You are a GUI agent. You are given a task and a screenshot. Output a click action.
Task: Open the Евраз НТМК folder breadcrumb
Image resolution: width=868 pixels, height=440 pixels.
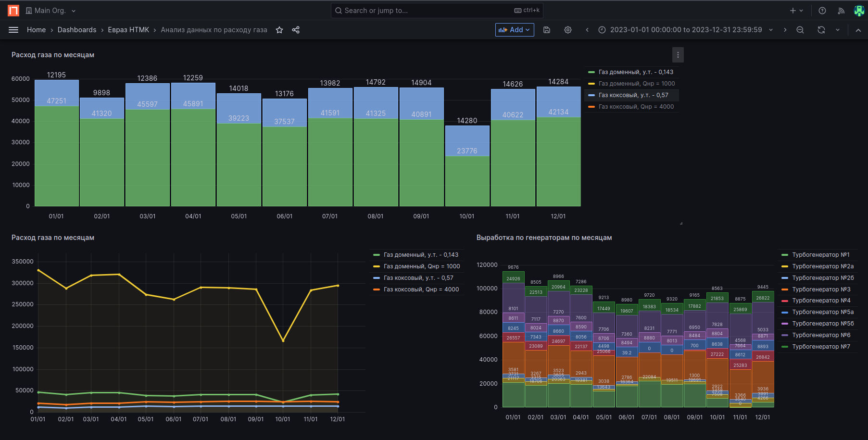pos(128,30)
